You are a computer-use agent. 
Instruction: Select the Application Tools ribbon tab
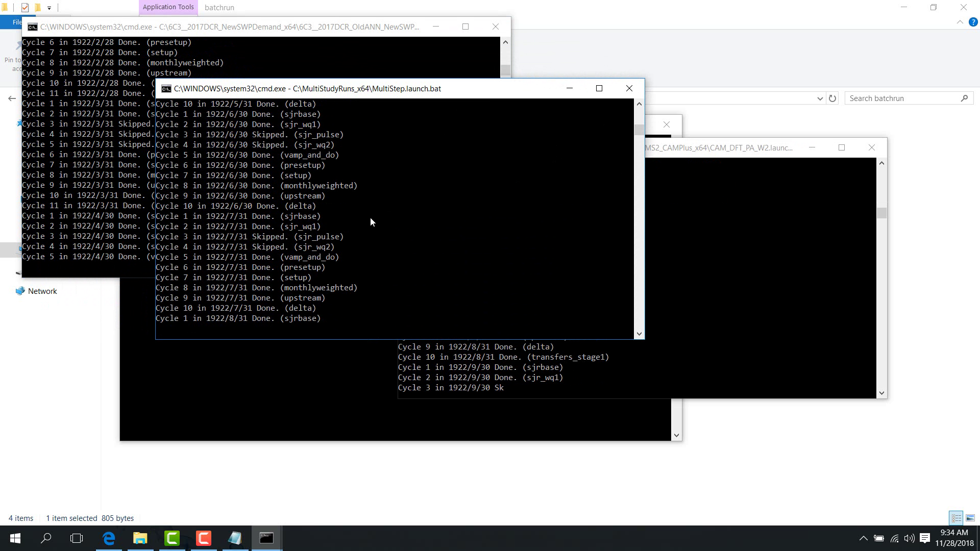168,7
